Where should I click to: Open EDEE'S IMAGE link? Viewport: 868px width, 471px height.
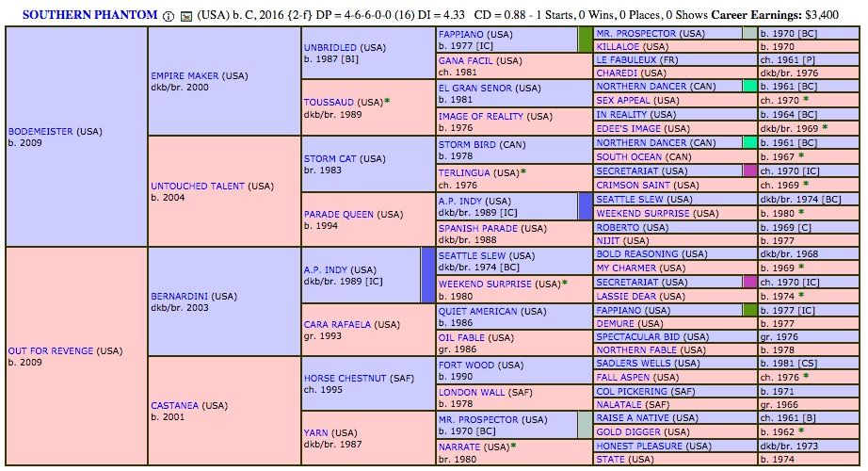[628, 128]
